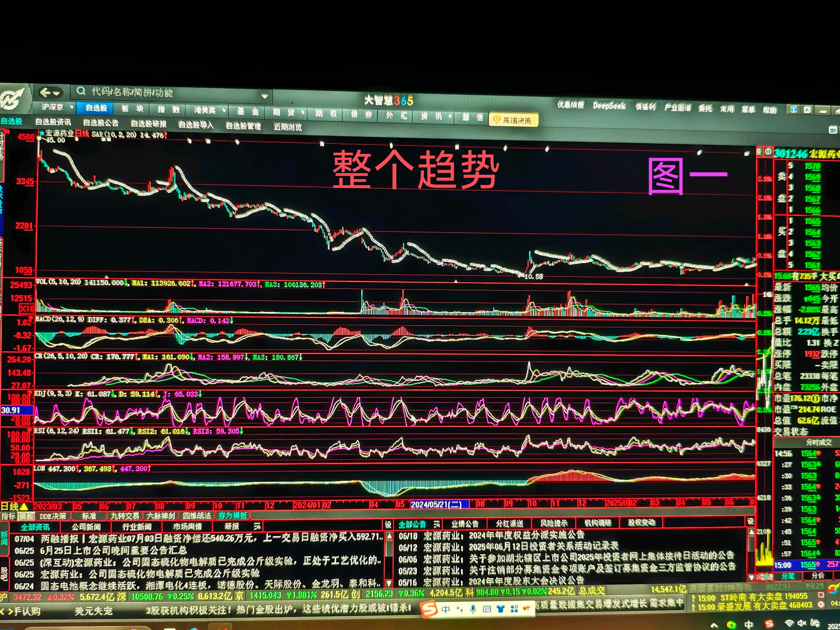Select the 新闻 vertical side tab
Viewport: 840px width, 630px height.
pyautogui.click(x=4, y=539)
